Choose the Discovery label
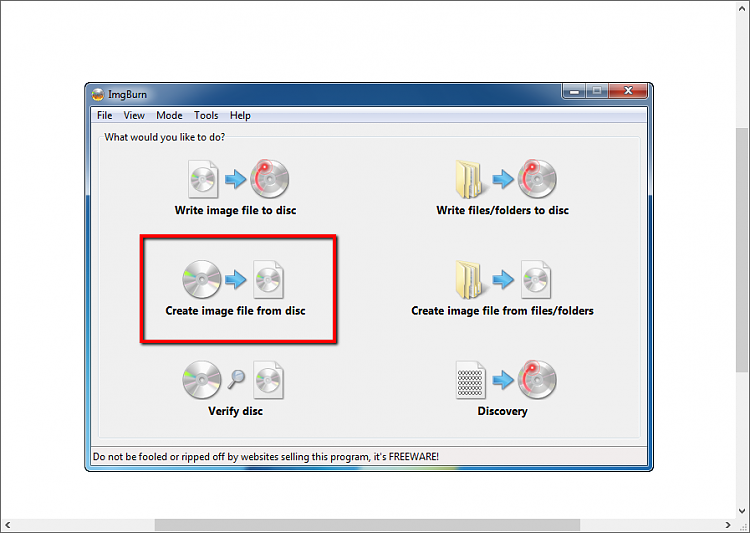 (x=502, y=411)
